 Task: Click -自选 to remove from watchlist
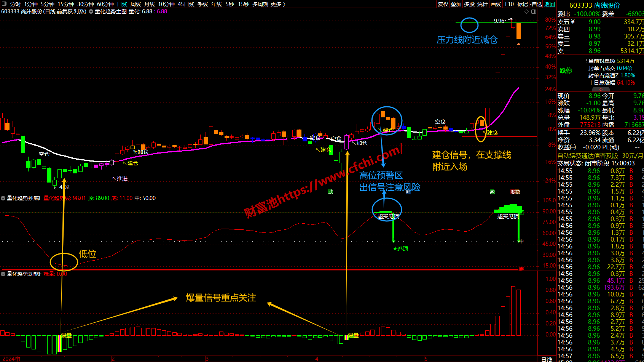tap(536, 4)
